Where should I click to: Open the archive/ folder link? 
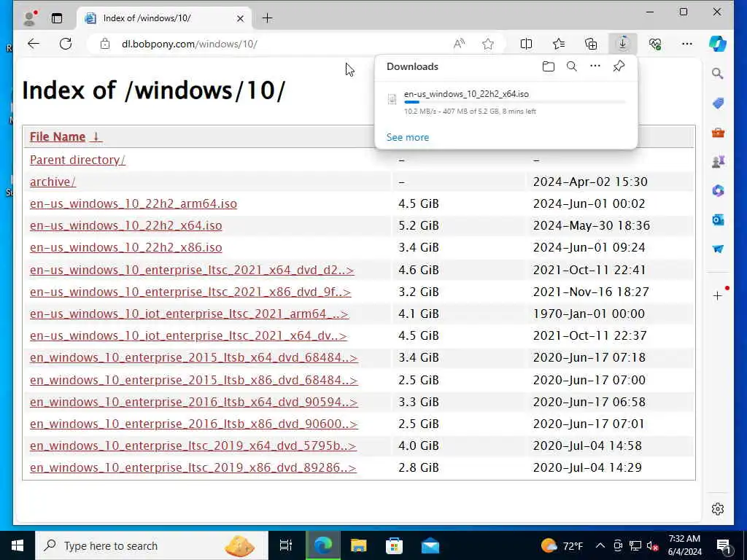pyautogui.click(x=53, y=182)
